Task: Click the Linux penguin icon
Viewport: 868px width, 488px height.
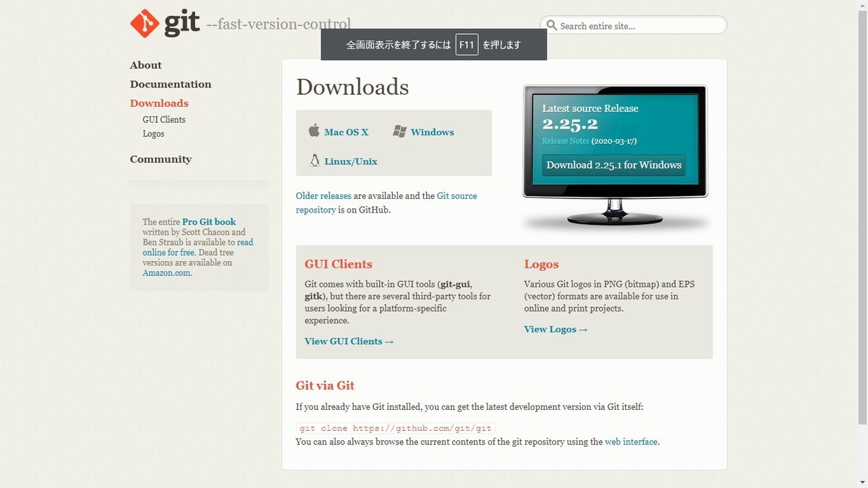Action: [314, 160]
